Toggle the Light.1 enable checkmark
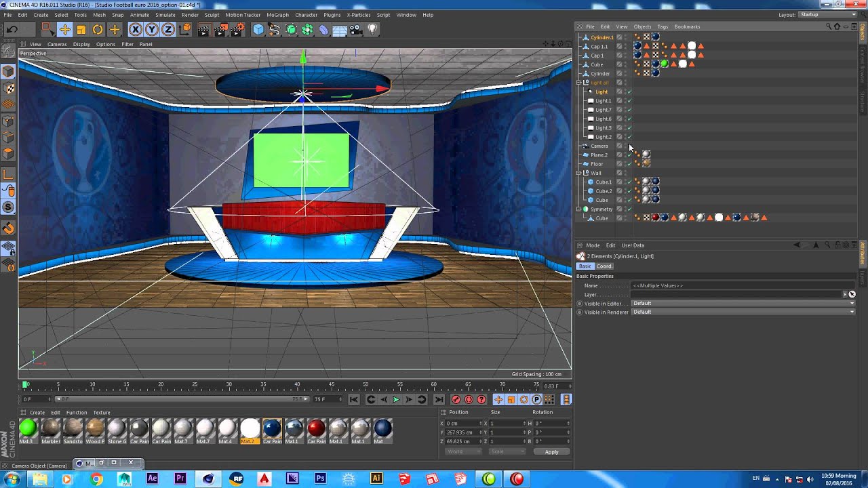Viewport: 868px width, 488px height. [629, 101]
